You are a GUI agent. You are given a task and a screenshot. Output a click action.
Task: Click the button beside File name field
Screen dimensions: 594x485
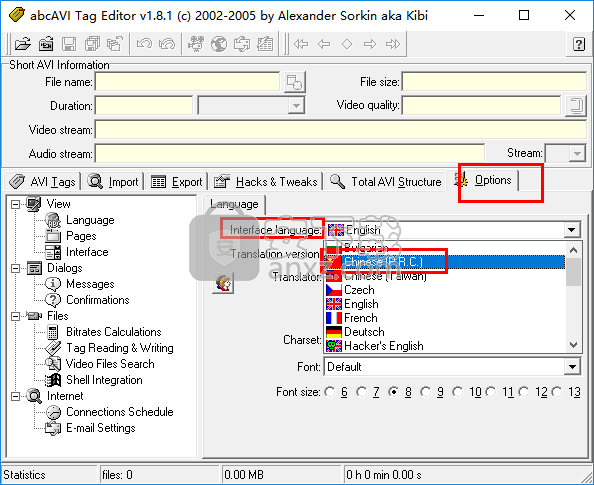pos(294,82)
